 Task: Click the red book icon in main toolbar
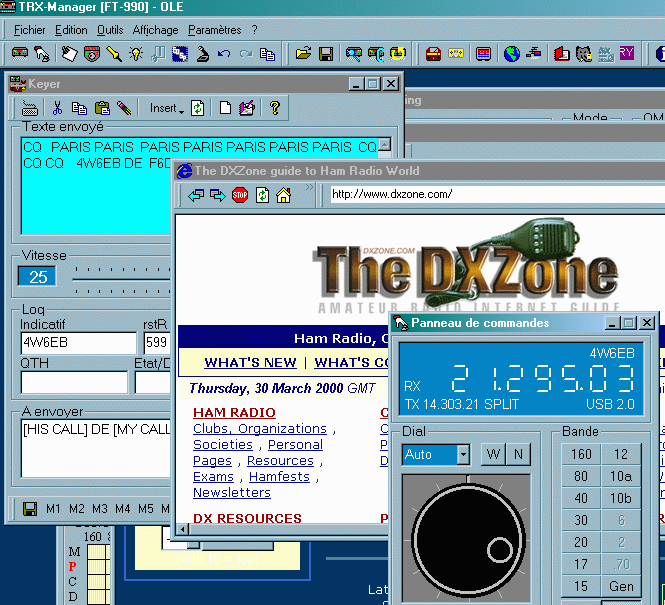[x=562, y=54]
